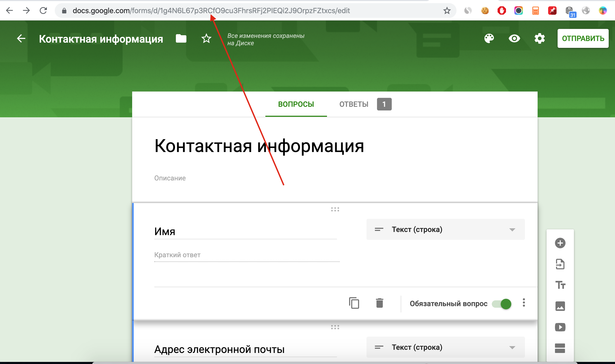Delete the Имя question with trash icon

click(x=379, y=303)
